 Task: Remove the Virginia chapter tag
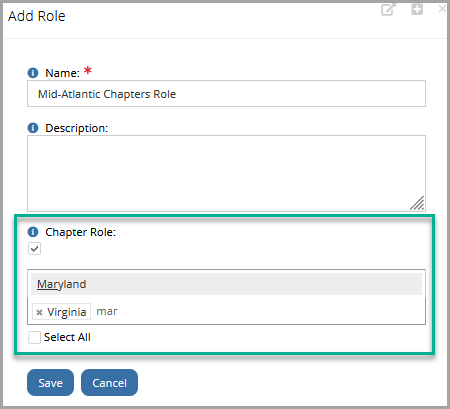pyautogui.click(x=39, y=312)
